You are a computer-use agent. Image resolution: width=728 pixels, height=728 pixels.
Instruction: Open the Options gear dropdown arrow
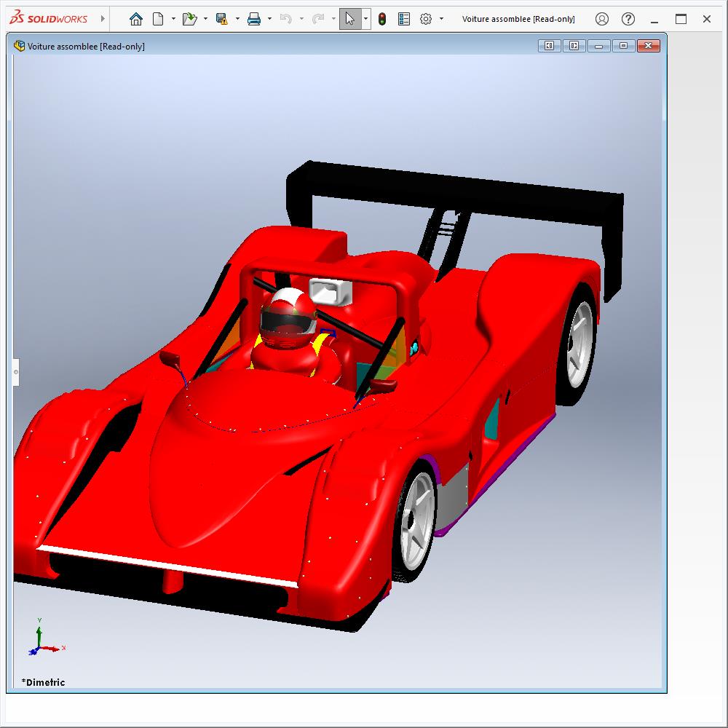[441, 19]
